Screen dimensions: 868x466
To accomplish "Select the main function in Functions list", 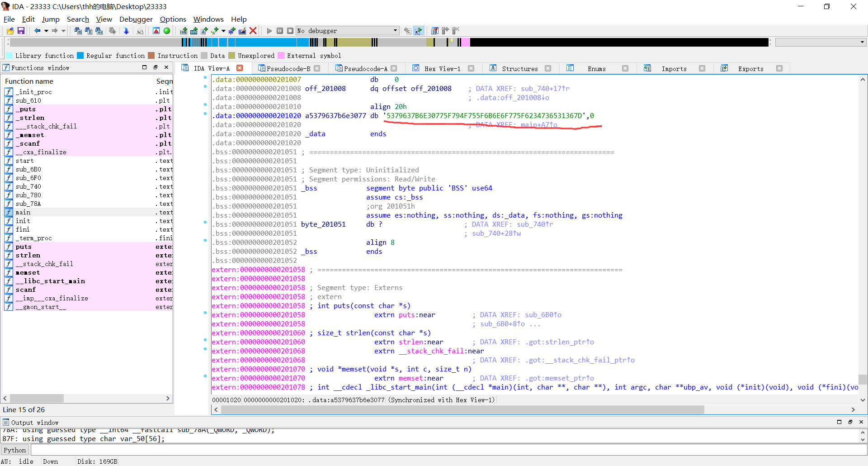I will pyautogui.click(x=88, y=212).
